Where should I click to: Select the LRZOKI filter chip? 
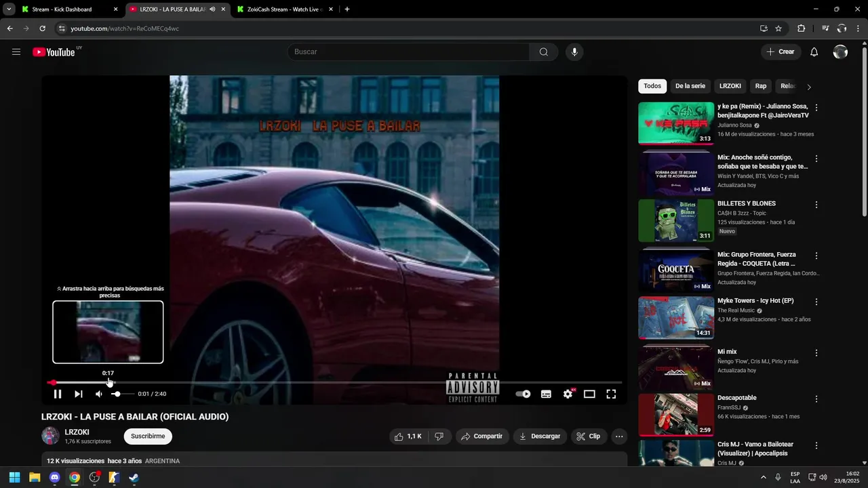730,86
